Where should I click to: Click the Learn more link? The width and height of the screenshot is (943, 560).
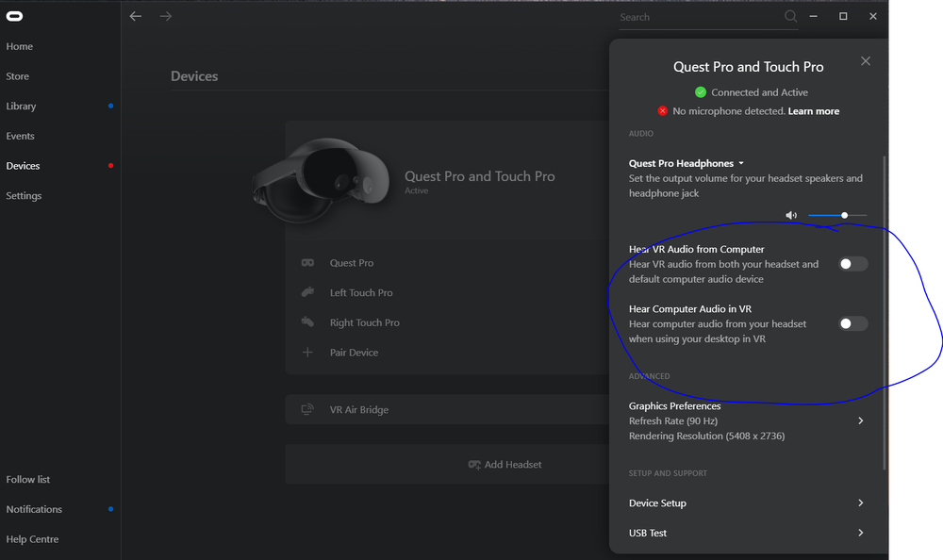click(x=814, y=110)
